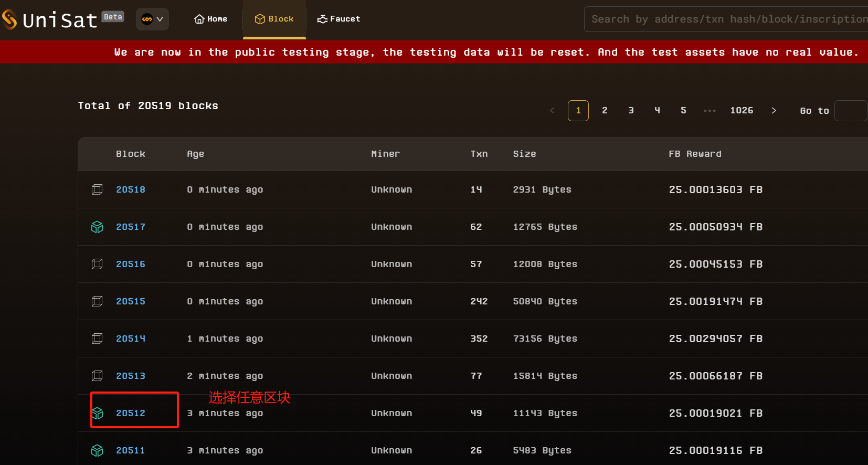Click the green cube icon for block 20517

pyautogui.click(x=97, y=227)
